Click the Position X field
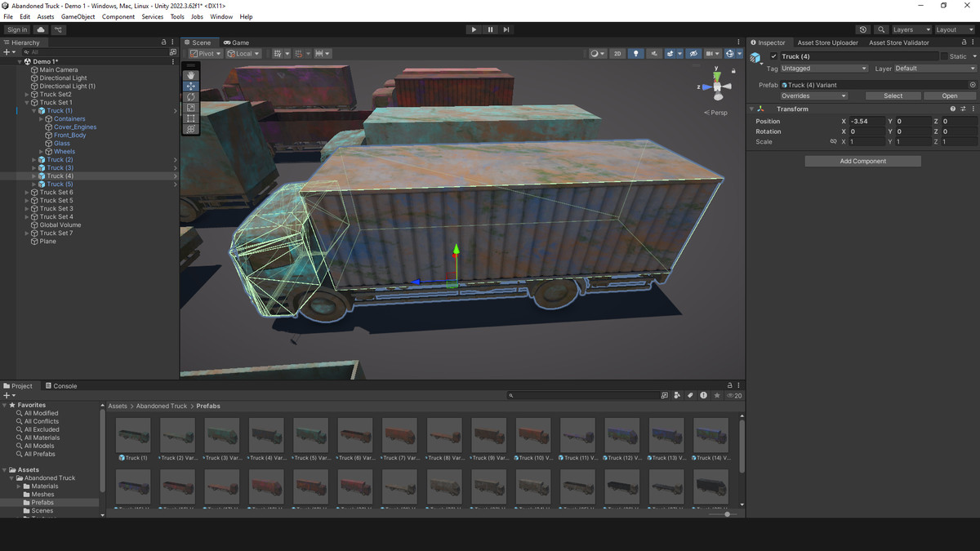980x551 pixels. tap(867, 121)
